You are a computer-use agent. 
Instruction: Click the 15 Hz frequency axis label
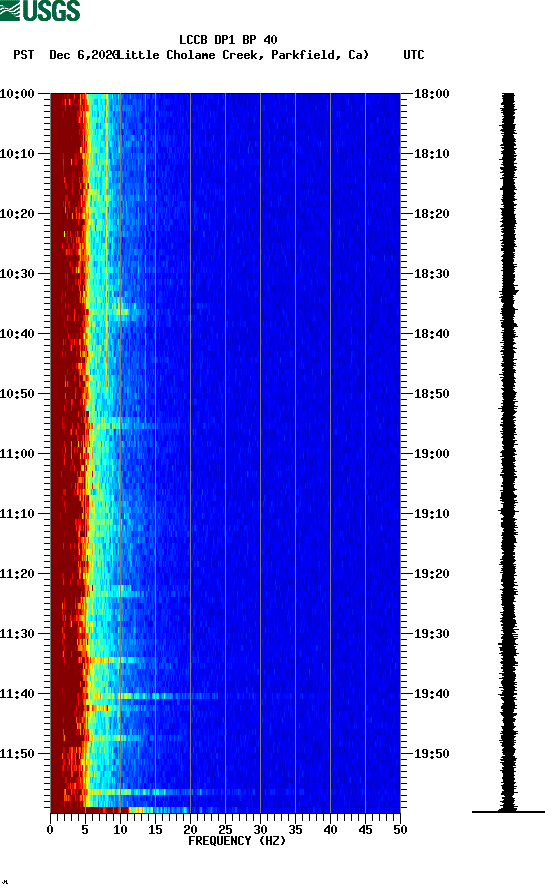coord(155,830)
